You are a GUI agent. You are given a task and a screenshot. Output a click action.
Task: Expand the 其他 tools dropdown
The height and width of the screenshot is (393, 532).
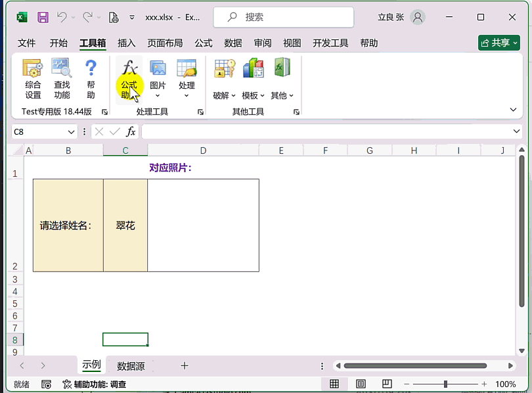coord(282,95)
